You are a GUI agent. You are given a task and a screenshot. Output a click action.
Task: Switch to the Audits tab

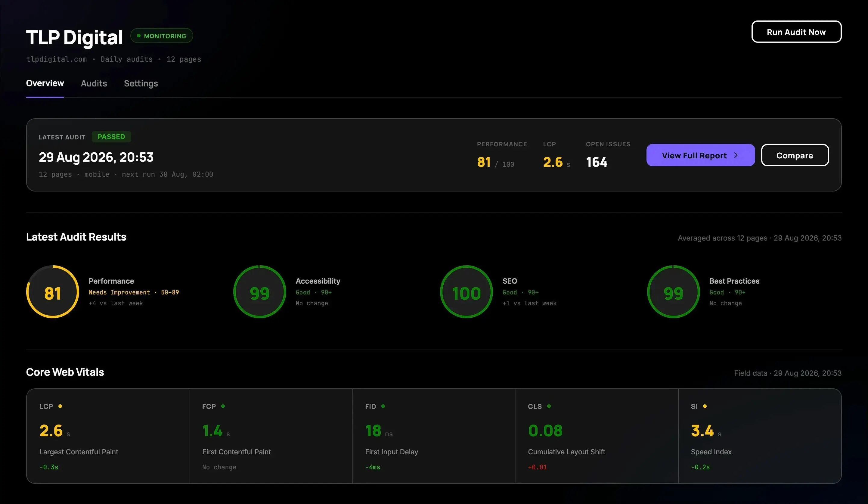point(94,83)
